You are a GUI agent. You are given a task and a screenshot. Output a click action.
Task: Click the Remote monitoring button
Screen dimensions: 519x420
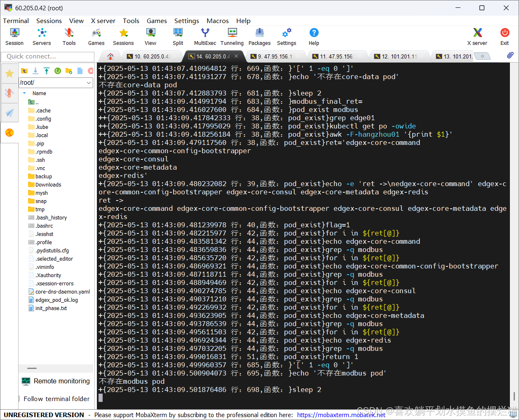(x=56, y=381)
